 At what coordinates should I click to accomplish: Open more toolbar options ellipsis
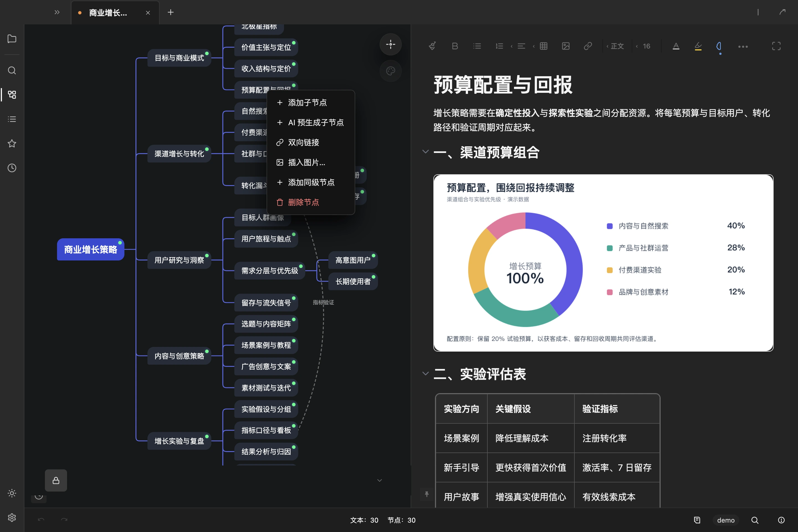pyautogui.click(x=743, y=47)
